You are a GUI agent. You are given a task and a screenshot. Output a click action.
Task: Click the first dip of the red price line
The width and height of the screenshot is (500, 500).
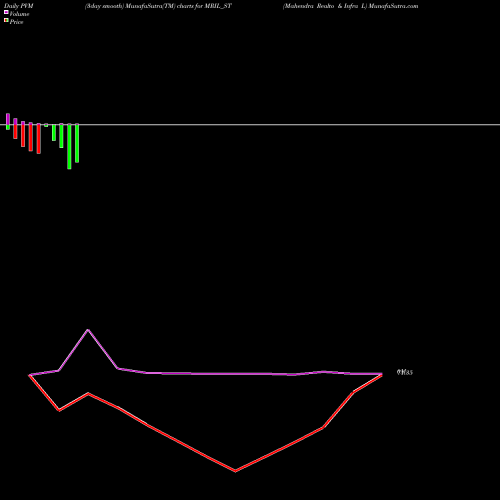(59, 410)
